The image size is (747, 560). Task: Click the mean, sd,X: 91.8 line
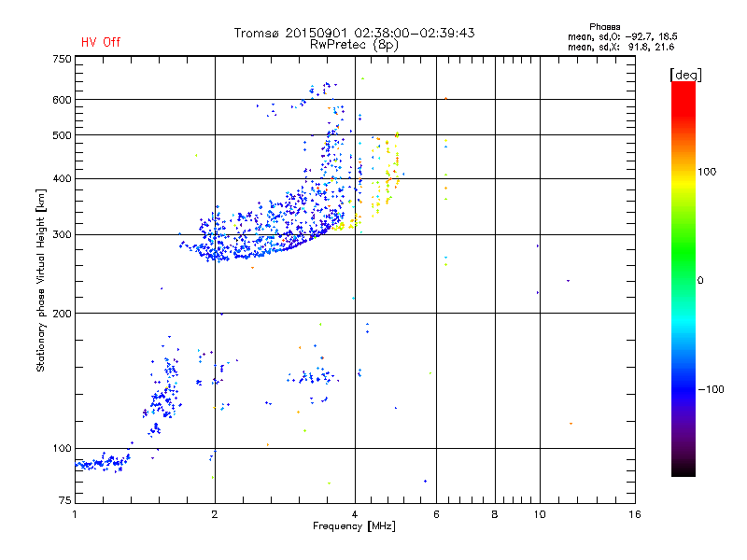621,47
